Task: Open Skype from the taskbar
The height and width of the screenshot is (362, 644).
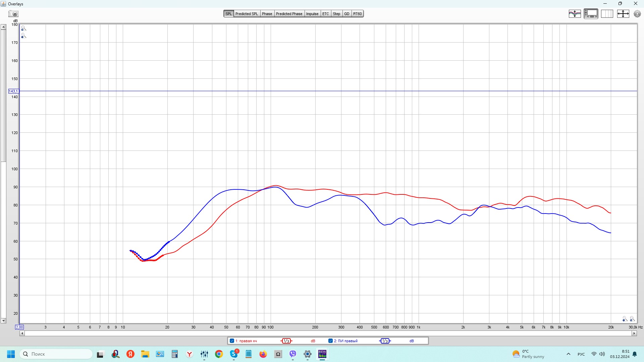Action: tap(234, 354)
